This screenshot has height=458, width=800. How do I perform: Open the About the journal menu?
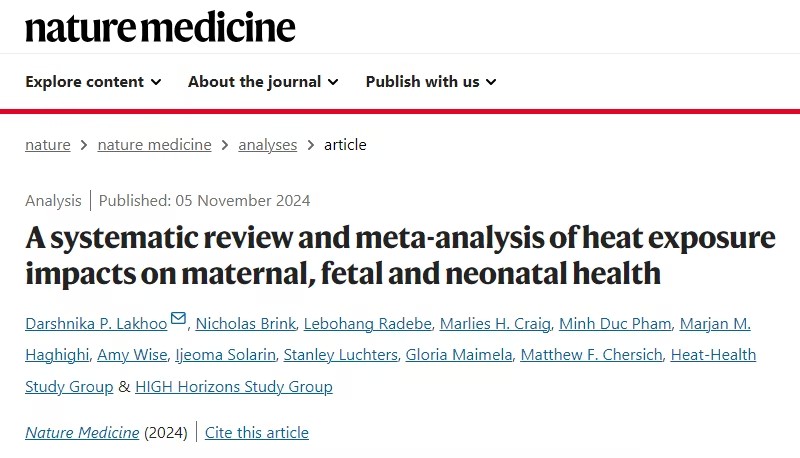(x=263, y=82)
